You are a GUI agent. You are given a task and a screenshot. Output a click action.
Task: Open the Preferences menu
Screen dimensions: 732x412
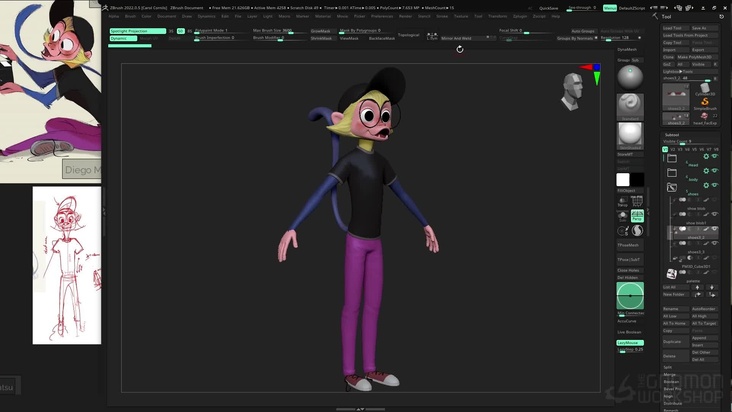coord(382,16)
